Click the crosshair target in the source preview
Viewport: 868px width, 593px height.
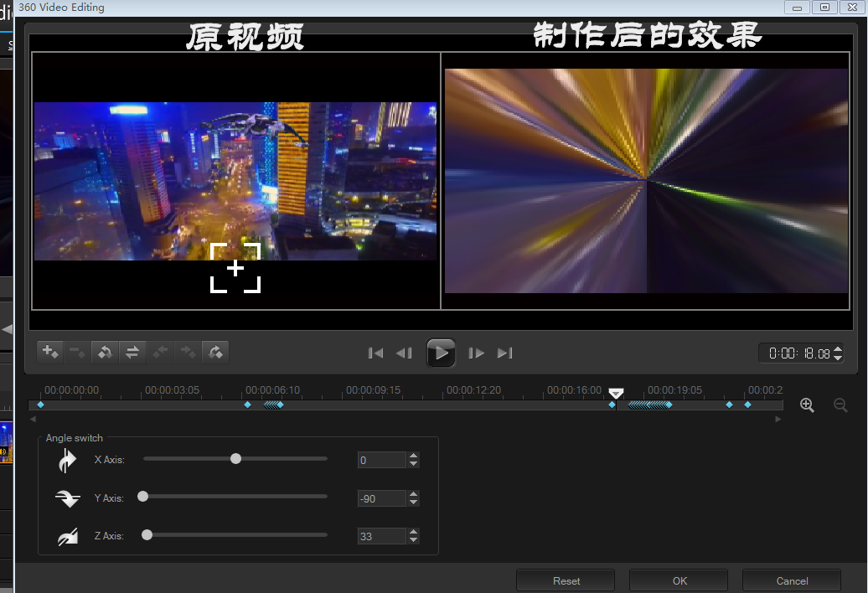click(235, 268)
